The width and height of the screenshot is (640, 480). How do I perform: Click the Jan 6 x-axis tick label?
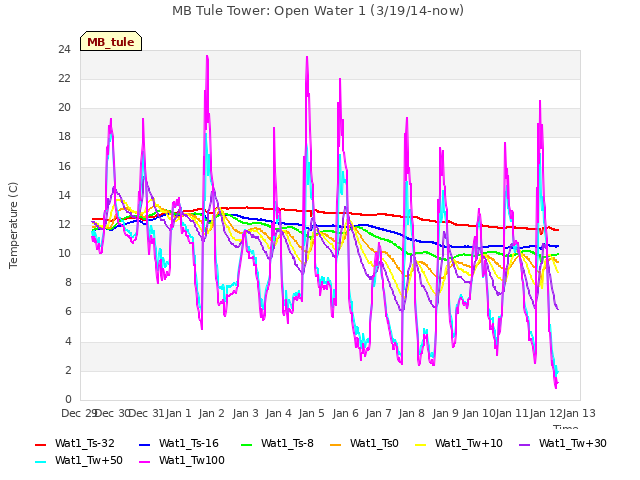pyautogui.click(x=345, y=413)
